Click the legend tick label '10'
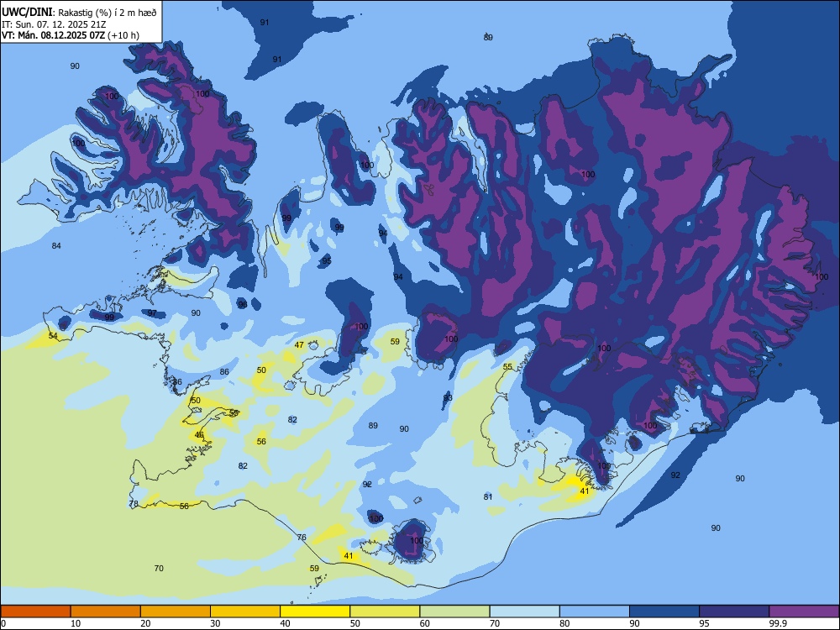Screen dimensions: 840x630 point(76,623)
